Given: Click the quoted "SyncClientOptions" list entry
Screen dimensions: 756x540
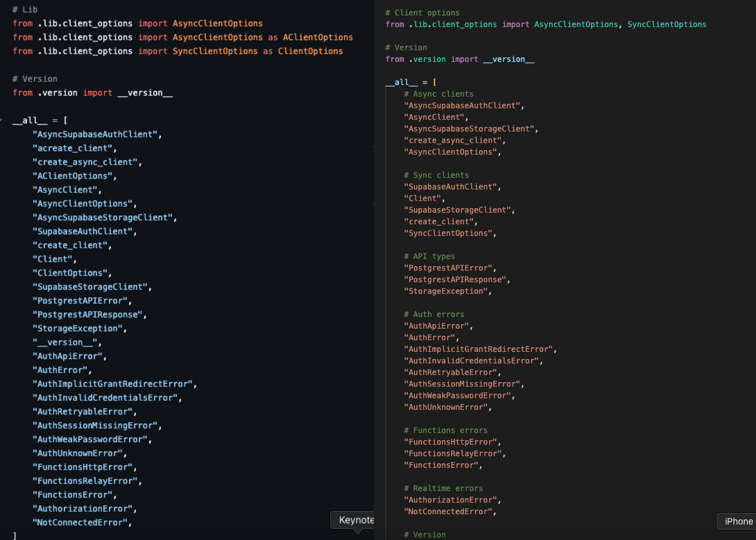Looking at the screenshot, I should pos(450,233).
